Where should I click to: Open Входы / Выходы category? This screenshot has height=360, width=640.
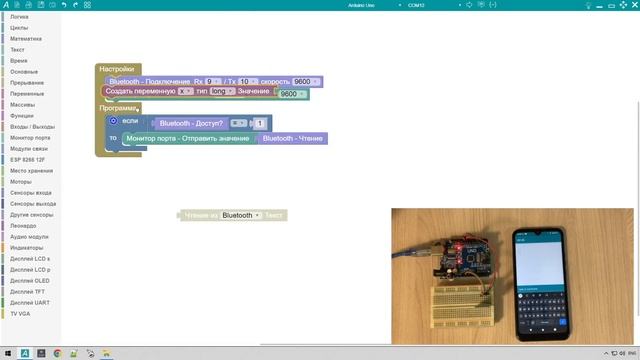point(32,127)
